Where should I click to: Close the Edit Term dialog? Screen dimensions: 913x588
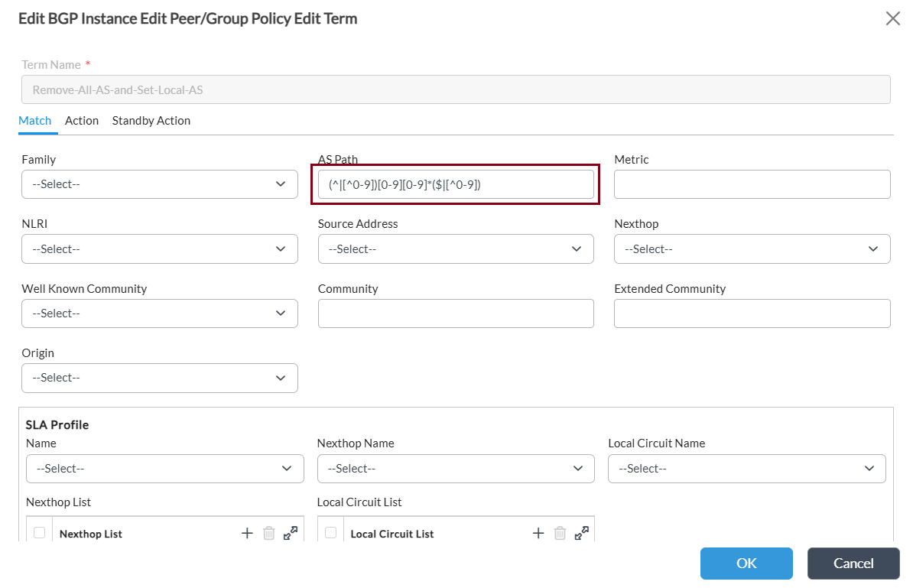pos(892,18)
